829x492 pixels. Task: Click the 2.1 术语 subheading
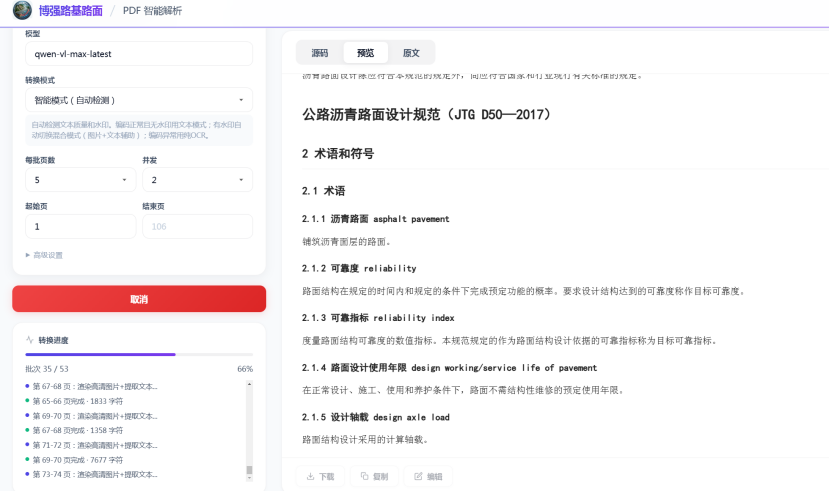[323, 191]
